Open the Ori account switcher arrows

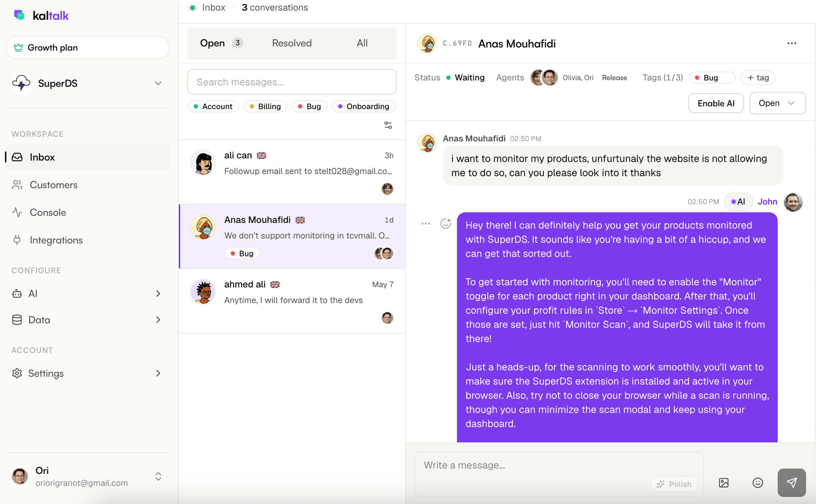(158, 476)
